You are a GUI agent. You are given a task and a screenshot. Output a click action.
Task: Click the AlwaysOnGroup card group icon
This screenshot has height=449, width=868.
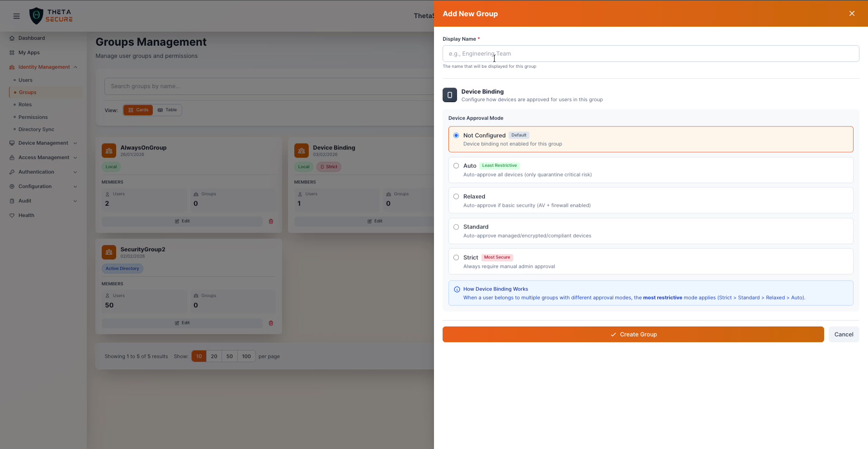click(x=108, y=150)
